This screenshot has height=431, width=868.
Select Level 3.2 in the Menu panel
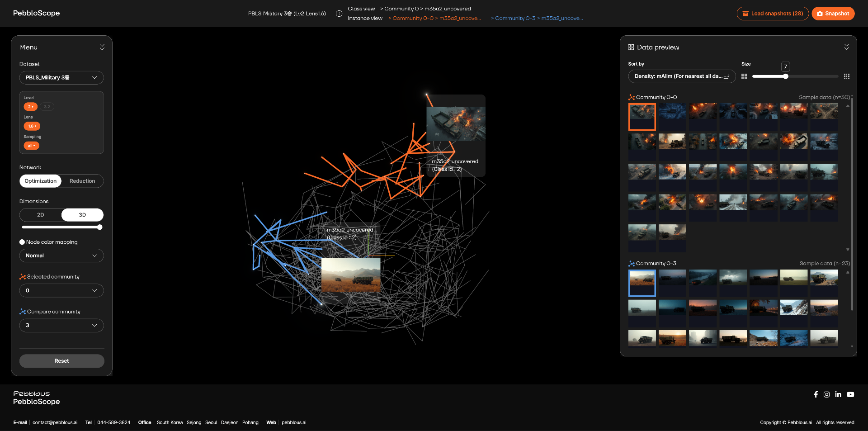[47, 107]
